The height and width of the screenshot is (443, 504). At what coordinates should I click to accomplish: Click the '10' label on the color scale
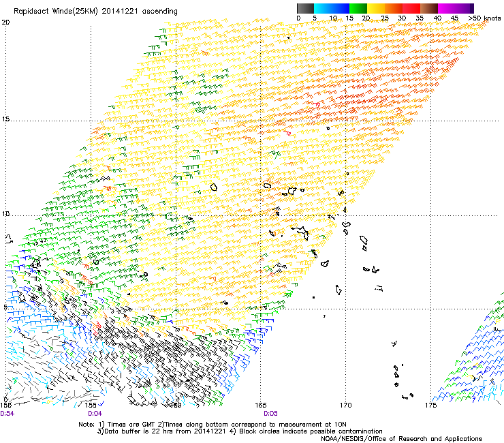tap(333, 18)
